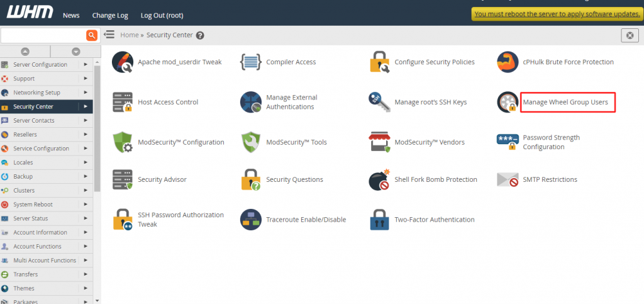Image resolution: width=644 pixels, height=304 pixels.
Task: Open the Compiler Access icon
Action: coord(251,62)
